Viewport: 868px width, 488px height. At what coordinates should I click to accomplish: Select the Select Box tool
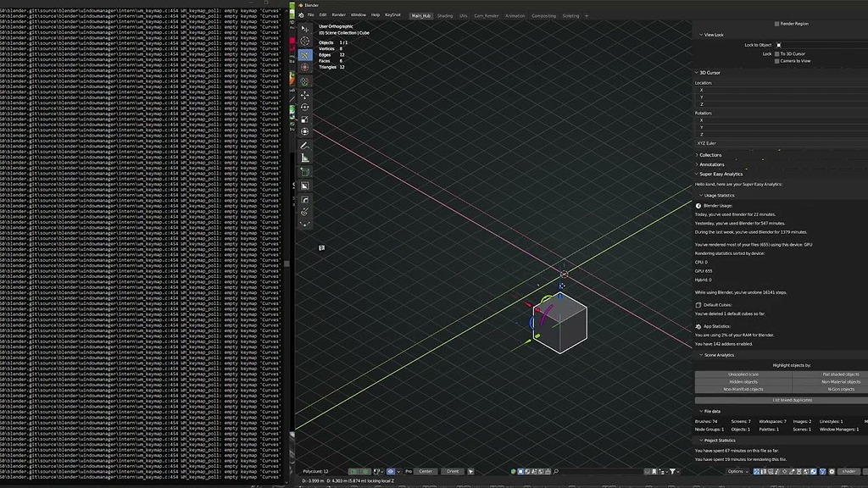pyautogui.click(x=304, y=29)
